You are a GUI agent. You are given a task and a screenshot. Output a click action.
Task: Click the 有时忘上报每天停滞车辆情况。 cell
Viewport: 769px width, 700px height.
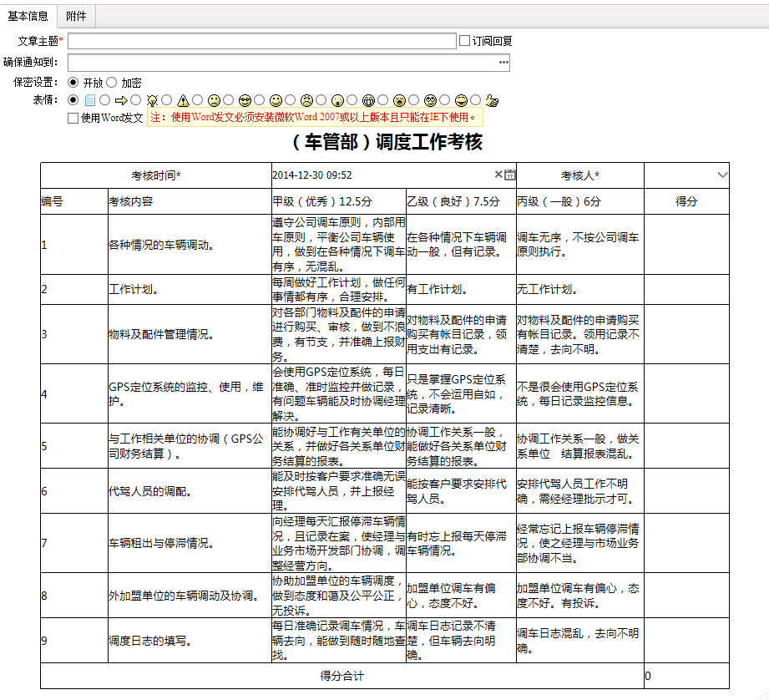pos(461,543)
